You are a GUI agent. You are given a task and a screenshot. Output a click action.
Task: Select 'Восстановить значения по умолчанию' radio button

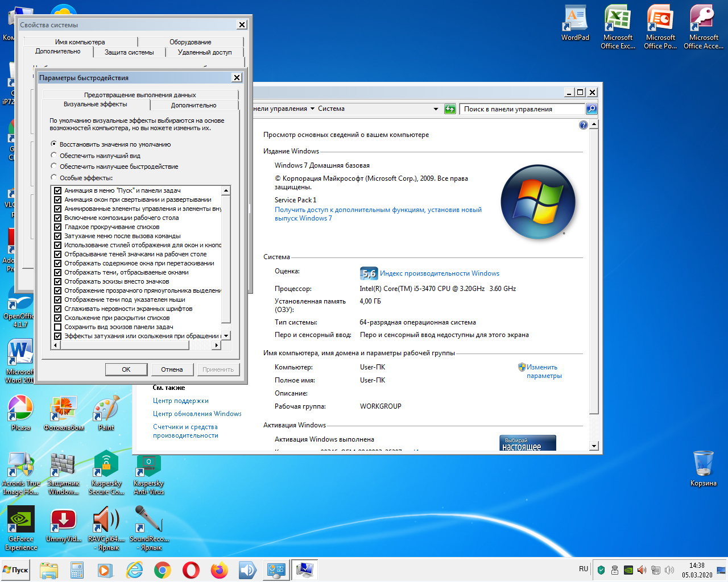tap(54, 144)
